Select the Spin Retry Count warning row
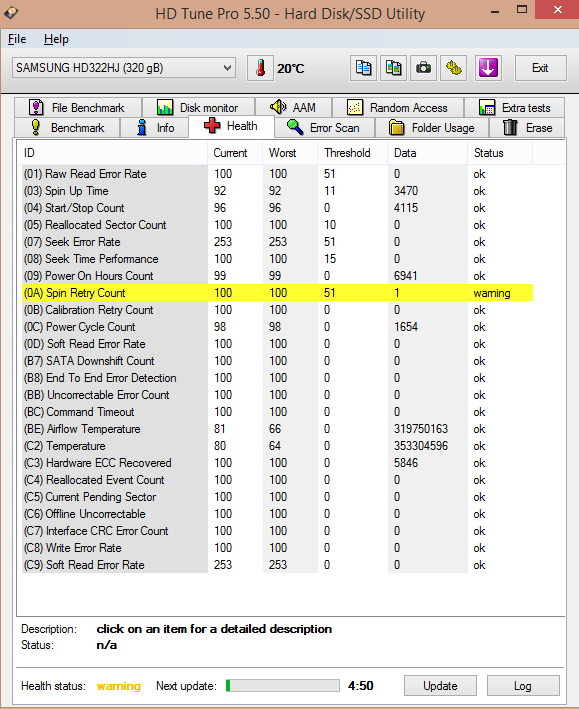The height and width of the screenshot is (709, 579). click(277, 293)
